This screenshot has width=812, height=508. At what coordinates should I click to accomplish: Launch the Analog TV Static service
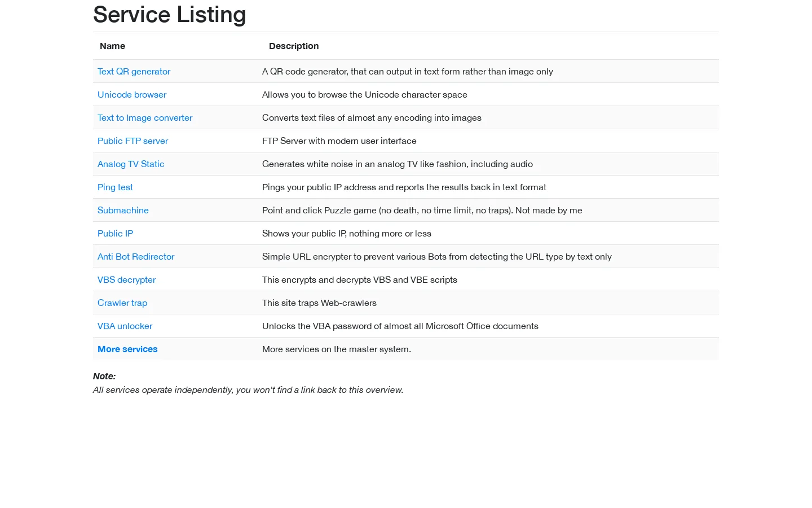tap(131, 164)
